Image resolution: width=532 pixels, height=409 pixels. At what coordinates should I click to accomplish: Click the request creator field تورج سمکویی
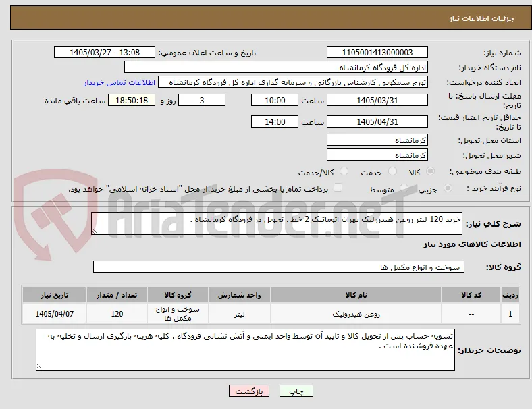point(293,82)
